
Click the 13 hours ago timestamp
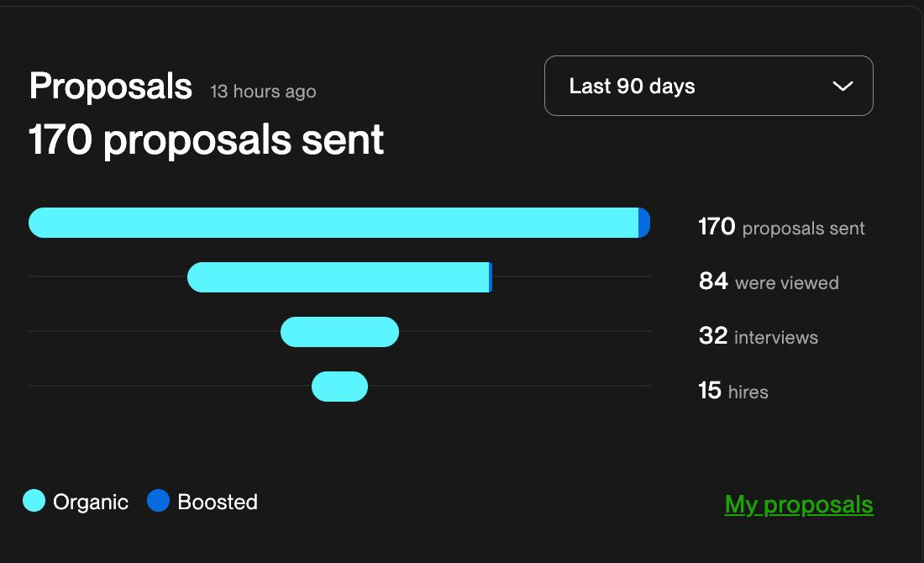[263, 91]
